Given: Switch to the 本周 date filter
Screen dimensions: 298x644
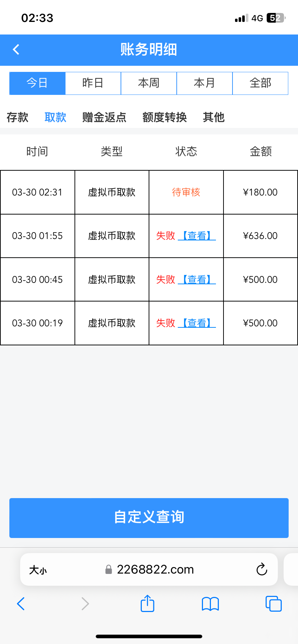Looking at the screenshot, I should tap(149, 83).
